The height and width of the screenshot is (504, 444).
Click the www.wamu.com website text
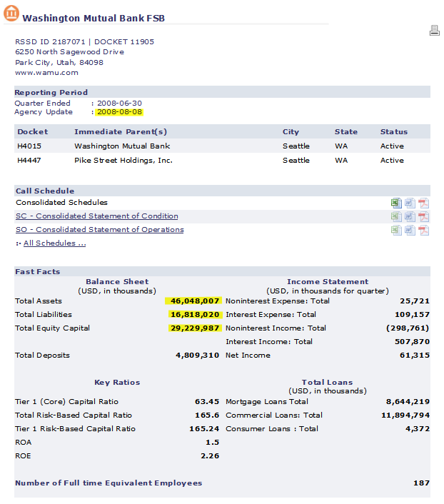pos(46,73)
